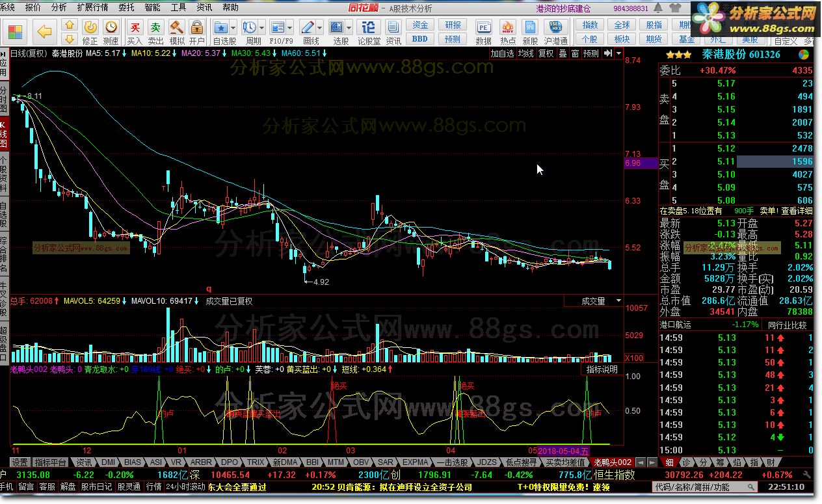Expand the 自选股 dropdown arrow

pos(233,28)
